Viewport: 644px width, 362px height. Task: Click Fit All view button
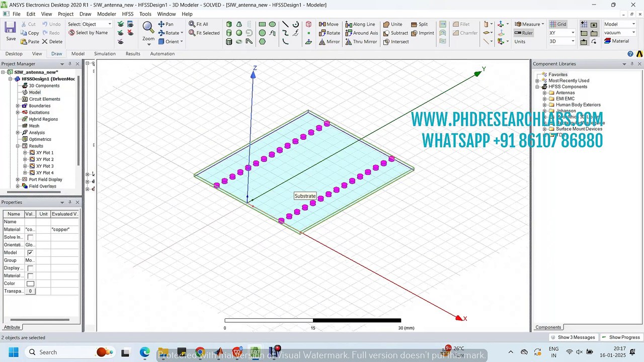click(x=198, y=24)
